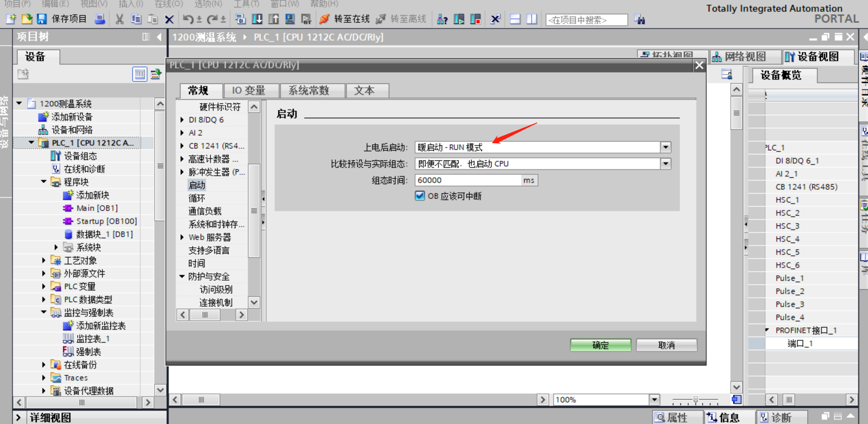
Task: Click the stop CPU icon
Action: [476, 19]
